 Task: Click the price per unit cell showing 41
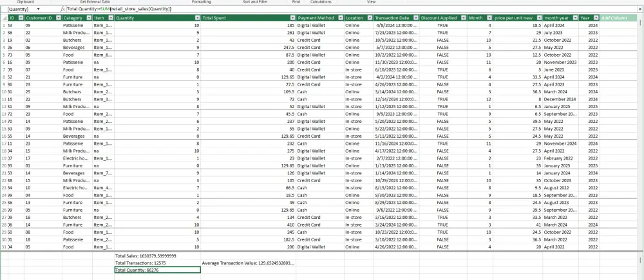coord(518,225)
